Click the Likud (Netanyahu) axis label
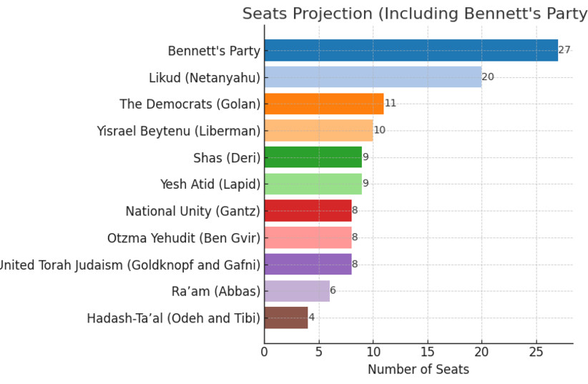This screenshot has height=384, width=588. coord(205,78)
